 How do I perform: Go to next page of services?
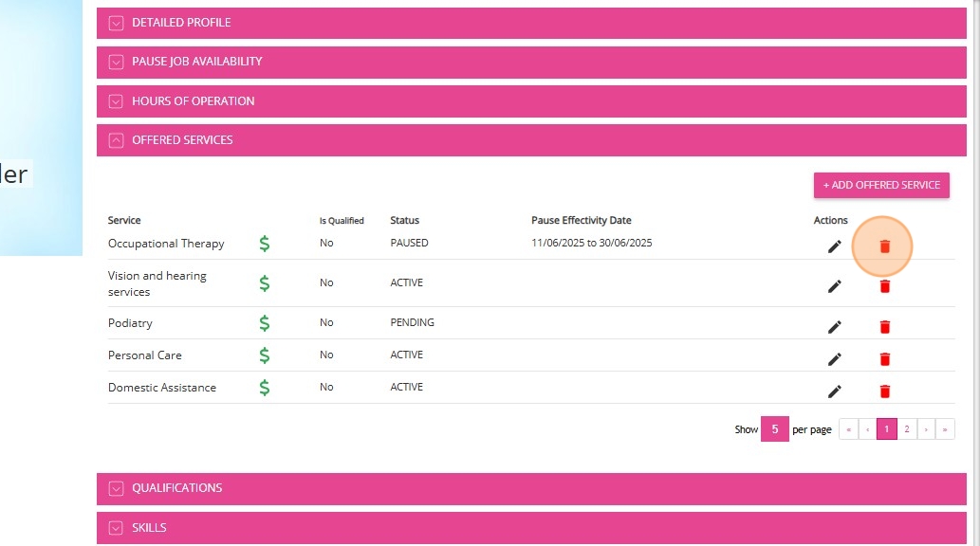(926, 429)
